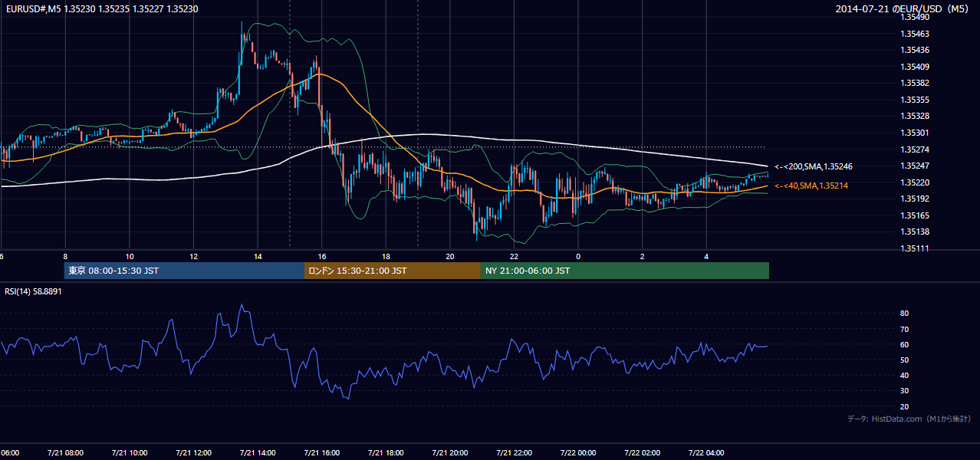The height and width of the screenshot is (460, 980).
Task: Click price axis label 1.35111
Action: [x=915, y=248]
